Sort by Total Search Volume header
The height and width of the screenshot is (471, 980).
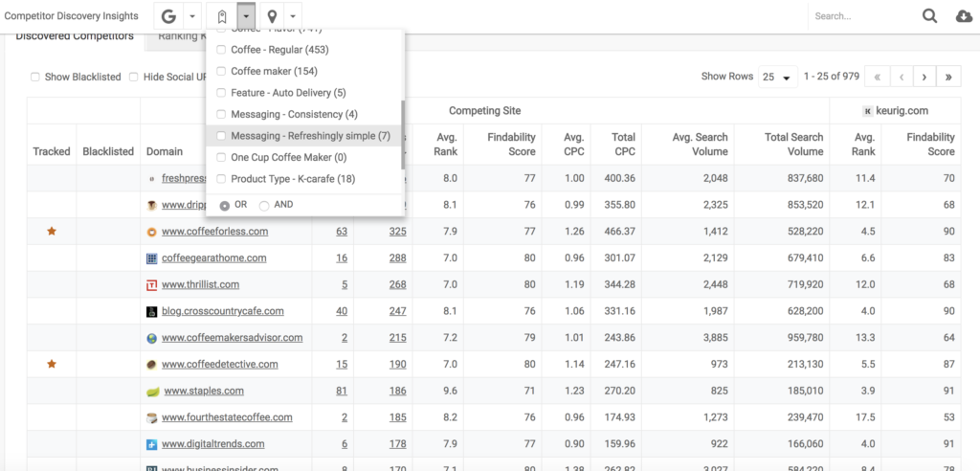point(793,144)
